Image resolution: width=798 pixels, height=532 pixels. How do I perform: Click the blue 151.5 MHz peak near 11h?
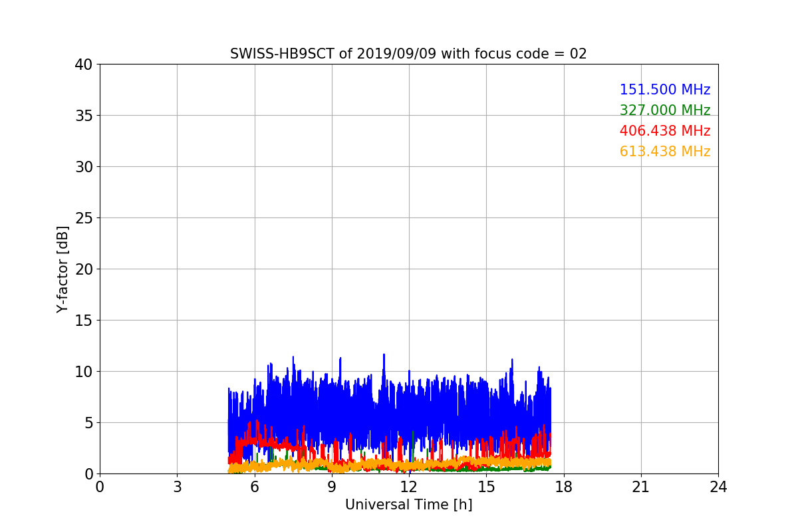click(384, 356)
